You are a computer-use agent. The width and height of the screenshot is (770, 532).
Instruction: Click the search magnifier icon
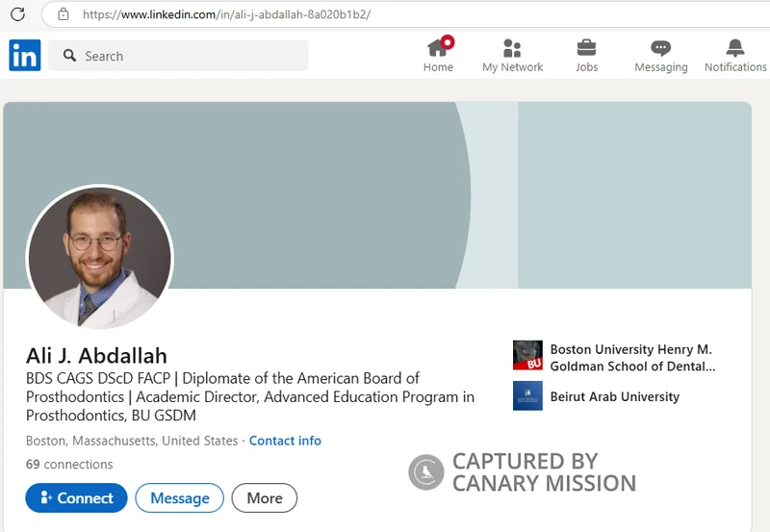69,56
